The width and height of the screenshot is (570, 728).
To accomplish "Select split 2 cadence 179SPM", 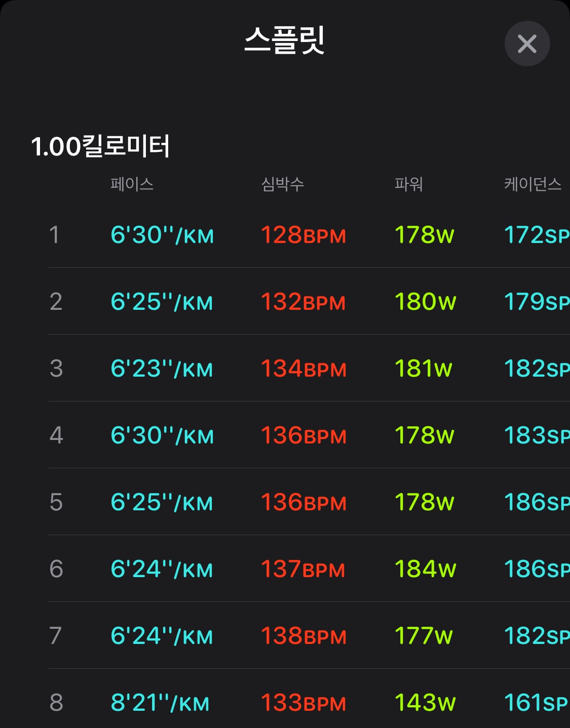I will pos(537,302).
